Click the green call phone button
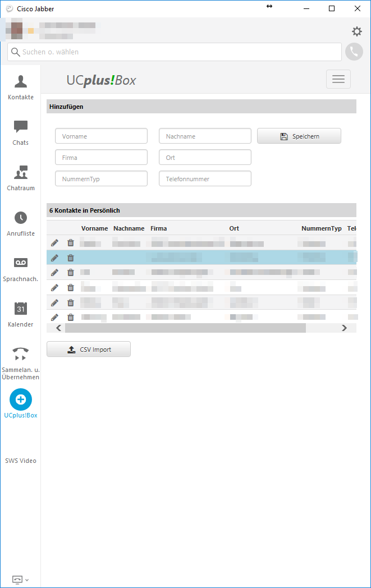 pos(354,52)
